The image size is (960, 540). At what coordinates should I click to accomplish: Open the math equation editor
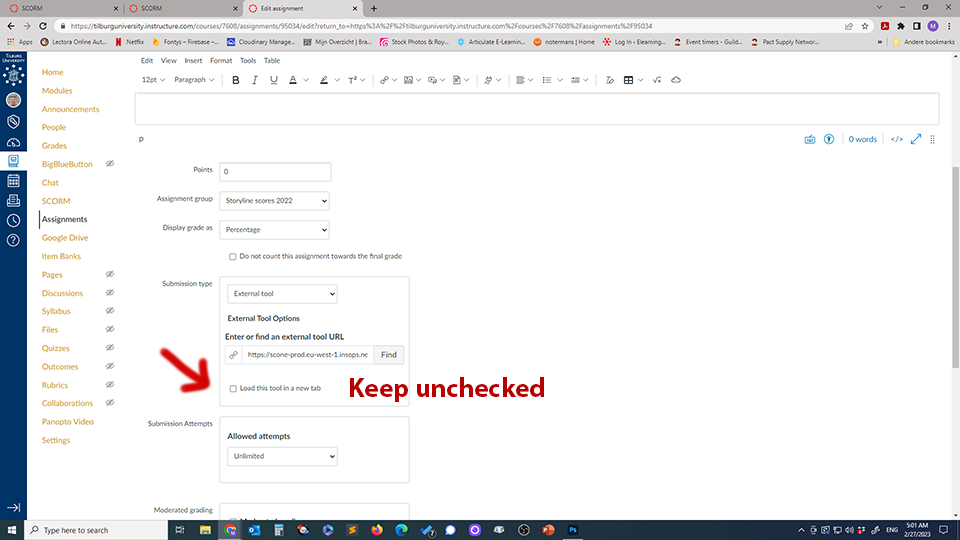657,80
